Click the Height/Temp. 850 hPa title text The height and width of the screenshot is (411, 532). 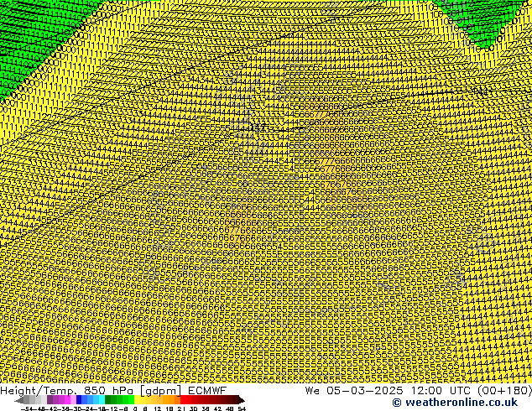click(x=67, y=391)
